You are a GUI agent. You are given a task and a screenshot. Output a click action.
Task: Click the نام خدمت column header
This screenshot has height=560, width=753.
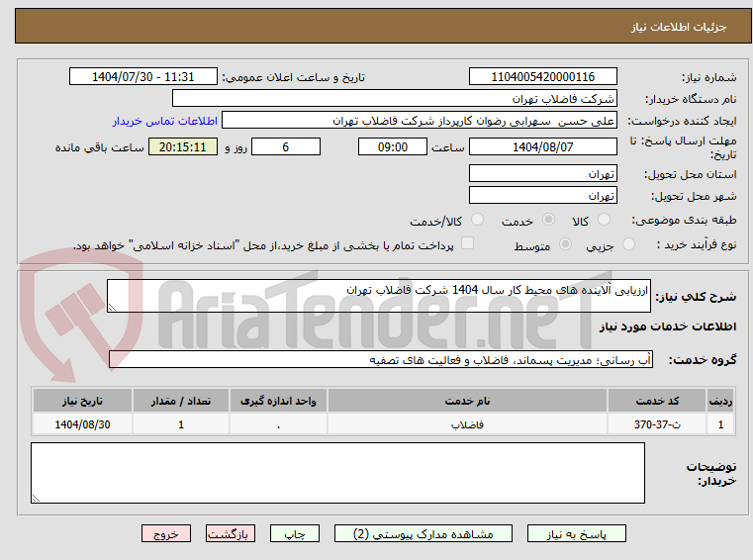[467, 401]
